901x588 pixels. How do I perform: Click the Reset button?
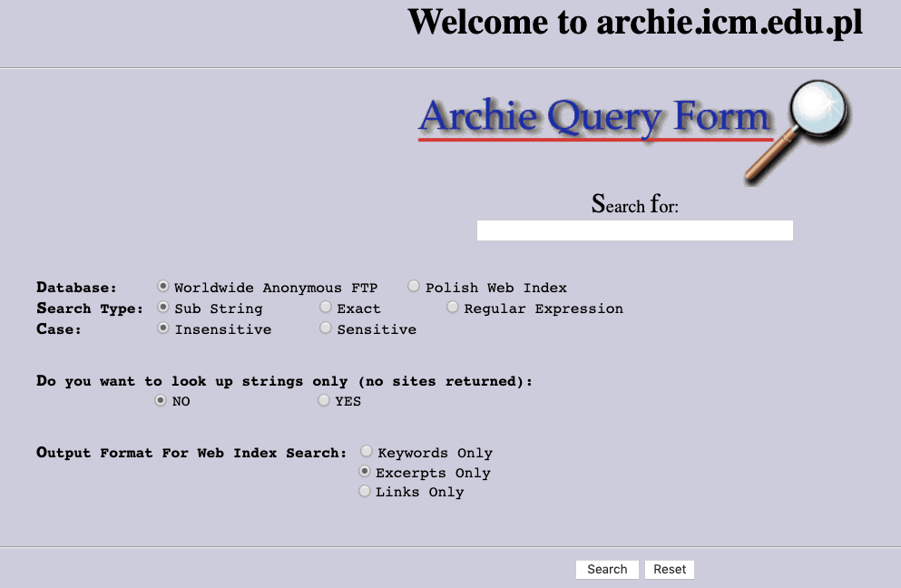tap(670, 569)
